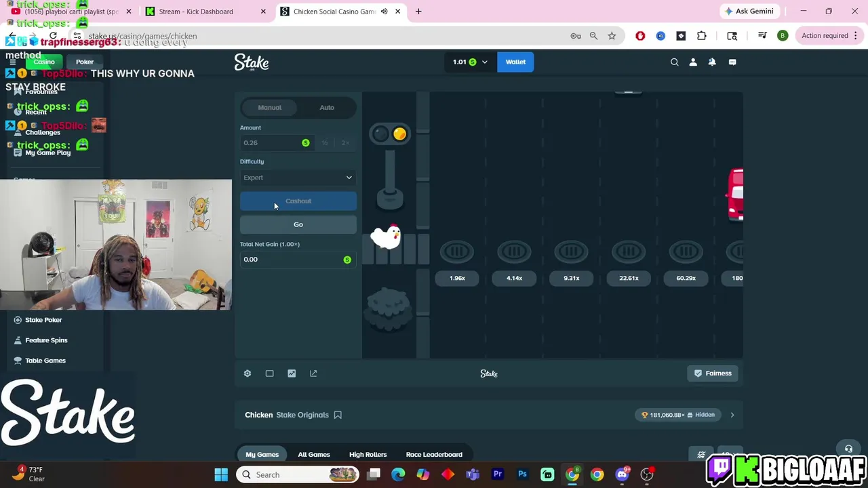The image size is (868, 488).
Task: Bookmark Chicken as a favourite
Action: coord(338,415)
